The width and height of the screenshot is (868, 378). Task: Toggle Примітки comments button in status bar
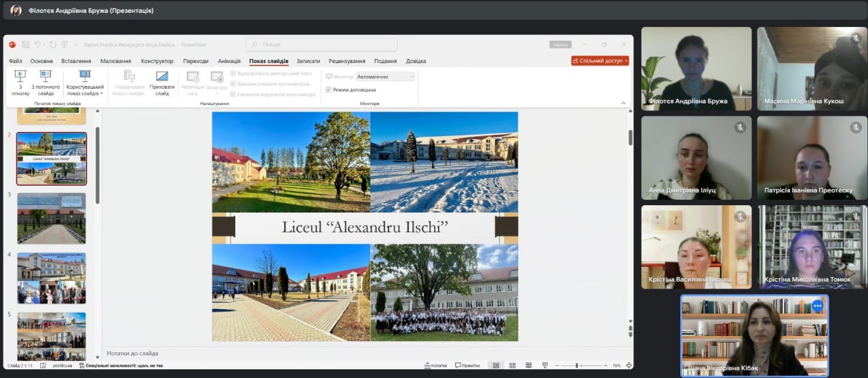tap(467, 366)
